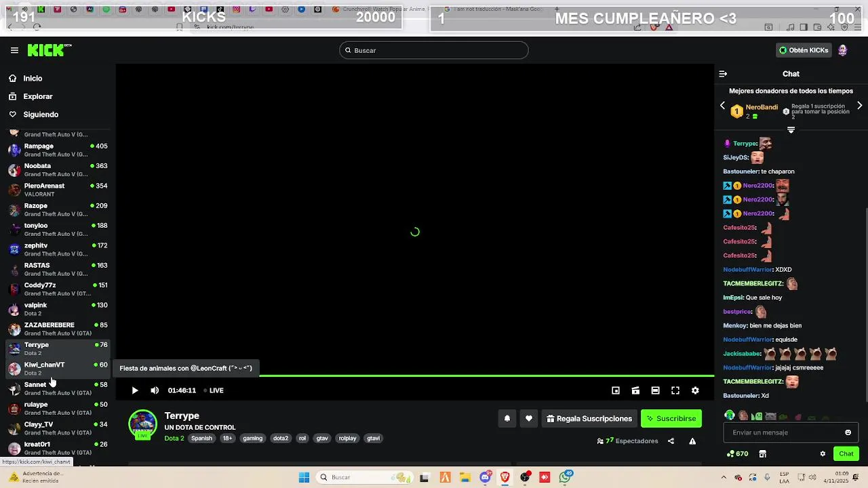Toggle theater mode
868x488 pixels.
click(655, 390)
